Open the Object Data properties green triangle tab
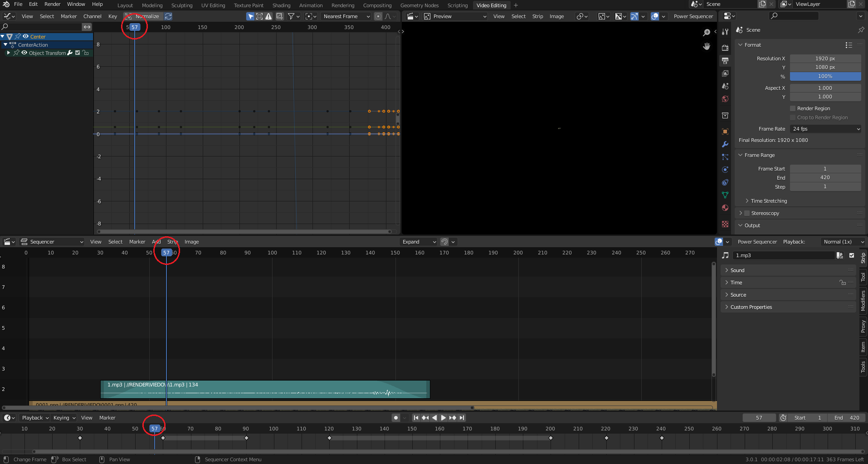This screenshot has width=868, height=464. pos(725,195)
